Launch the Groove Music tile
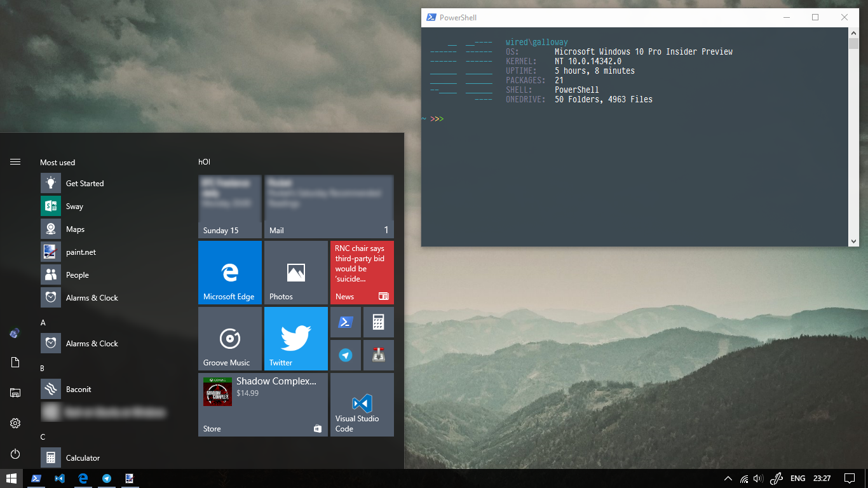This screenshot has height=488, width=868. pyautogui.click(x=230, y=339)
